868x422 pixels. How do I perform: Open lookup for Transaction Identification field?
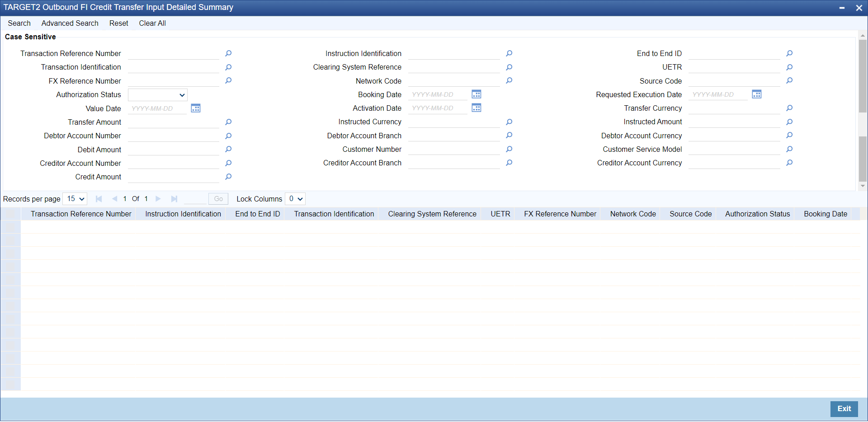point(228,67)
